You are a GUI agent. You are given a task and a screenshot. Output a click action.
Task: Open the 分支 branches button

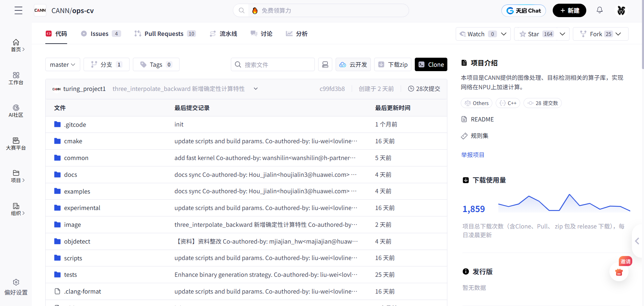click(106, 64)
